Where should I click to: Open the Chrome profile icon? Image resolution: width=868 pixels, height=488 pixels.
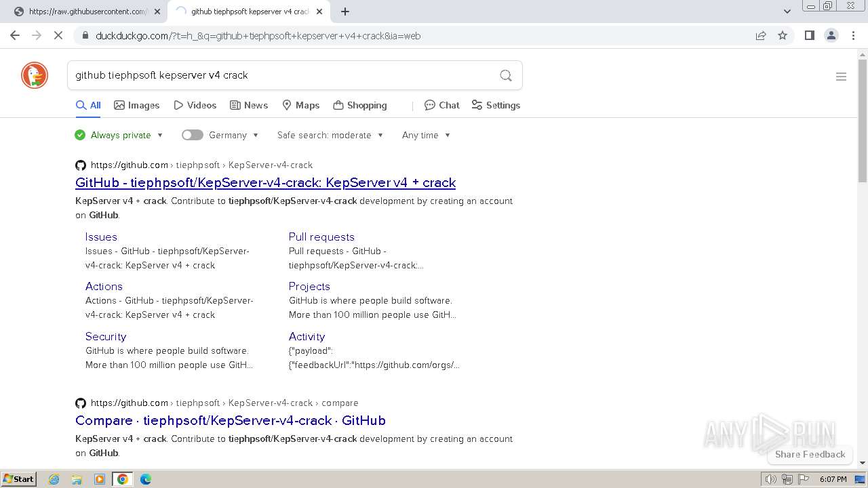pyautogui.click(x=831, y=35)
